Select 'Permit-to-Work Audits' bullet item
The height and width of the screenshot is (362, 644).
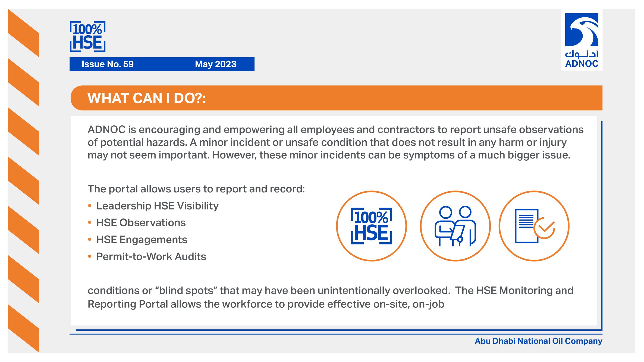tap(151, 256)
